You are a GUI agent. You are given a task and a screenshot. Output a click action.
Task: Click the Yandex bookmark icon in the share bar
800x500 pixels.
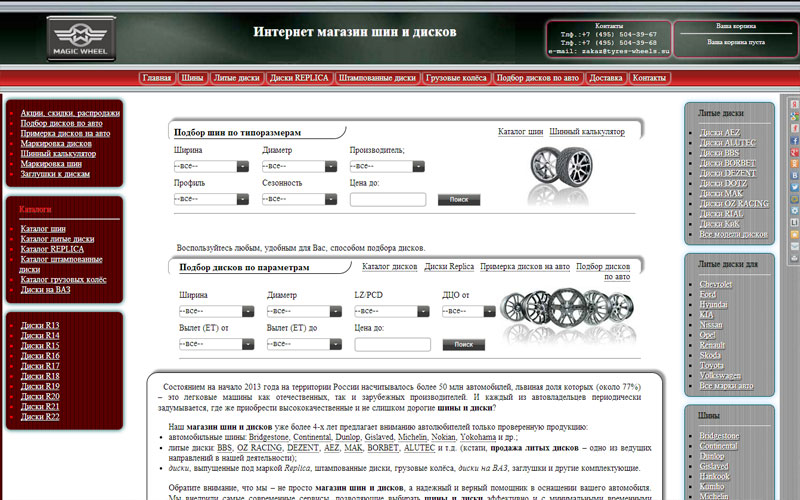coord(794,104)
